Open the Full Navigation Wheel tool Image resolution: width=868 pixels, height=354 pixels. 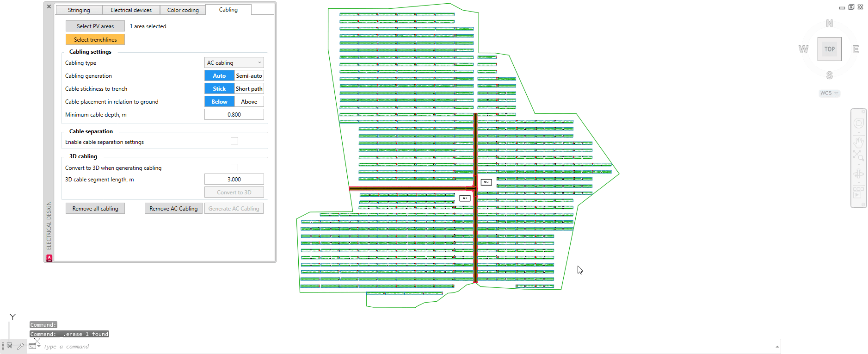859,123
